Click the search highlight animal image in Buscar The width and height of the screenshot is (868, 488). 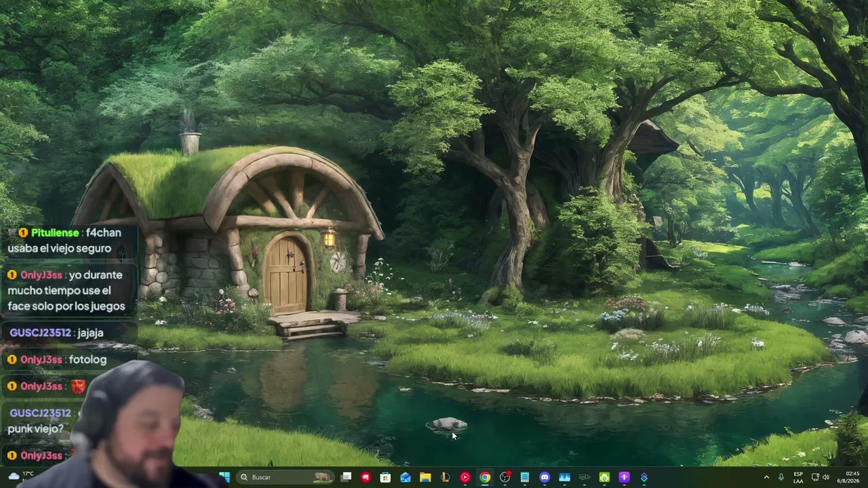[x=322, y=477]
